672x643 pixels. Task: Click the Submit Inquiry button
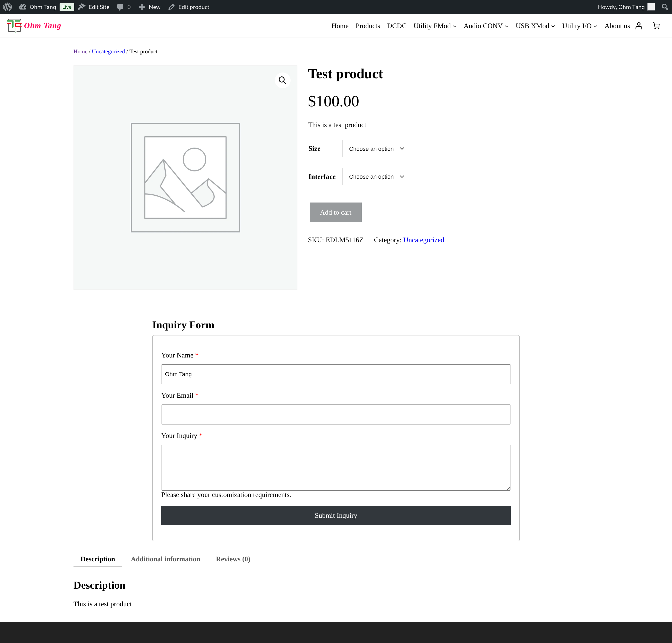coord(336,515)
